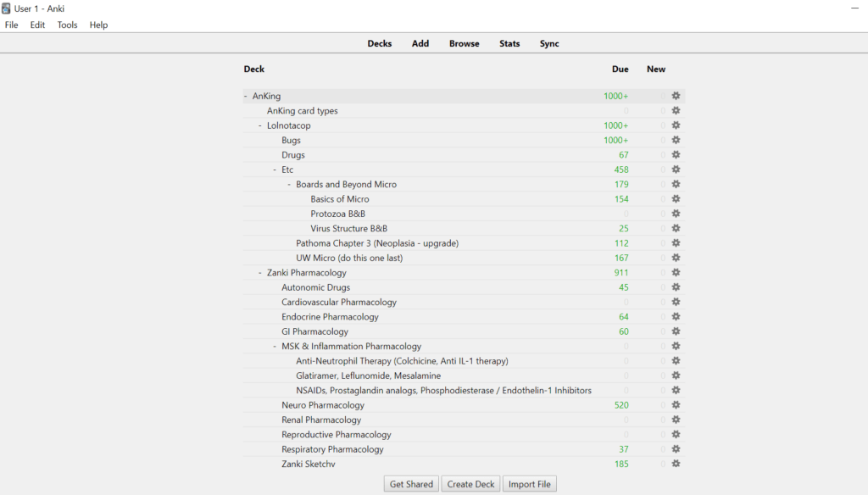Open gear for Cardiovascular Pharmacology deck

(x=676, y=302)
